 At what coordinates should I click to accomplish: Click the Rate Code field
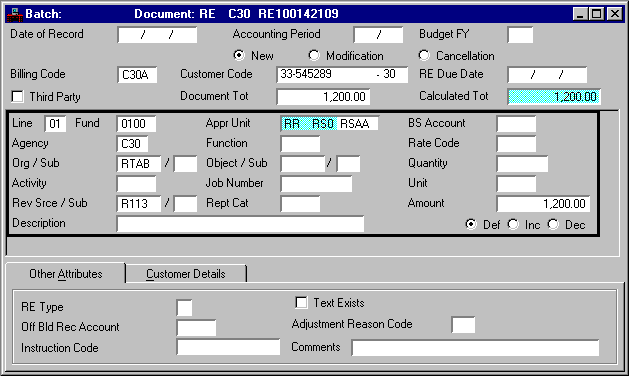pyautogui.click(x=516, y=144)
